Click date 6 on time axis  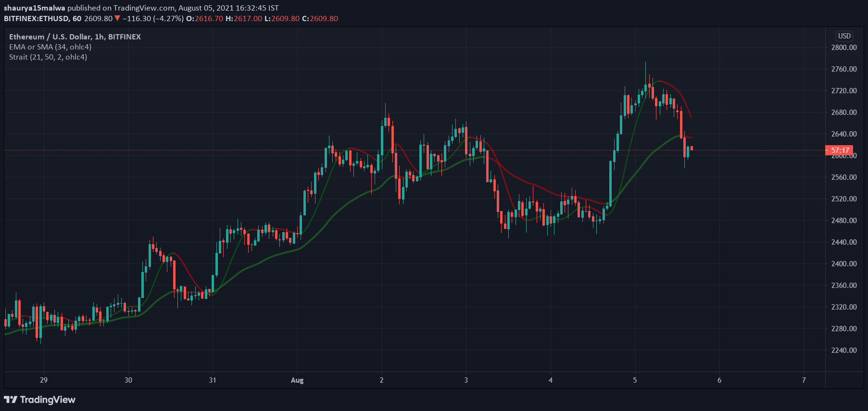[x=719, y=380]
